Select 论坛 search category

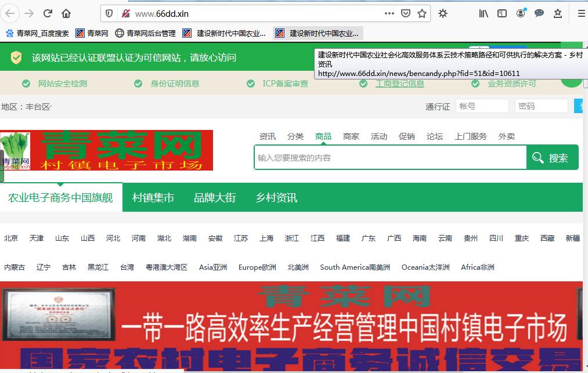pyautogui.click(x=435, y=136)
